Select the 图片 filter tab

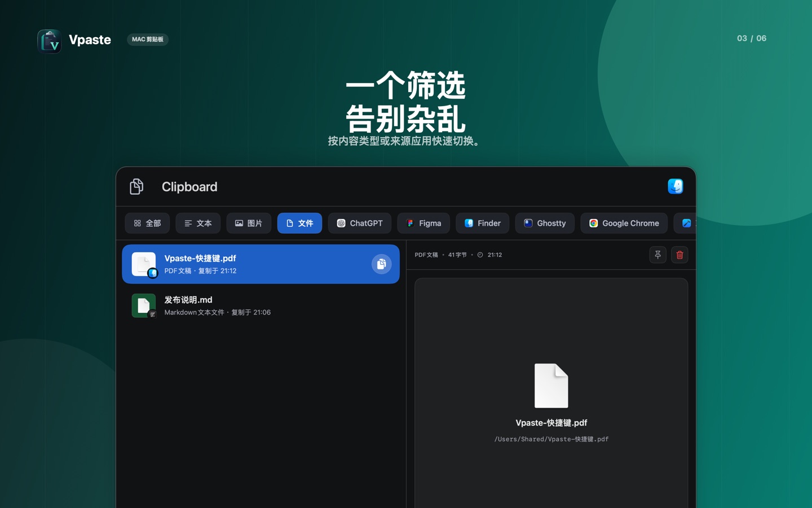coord(249,223)
